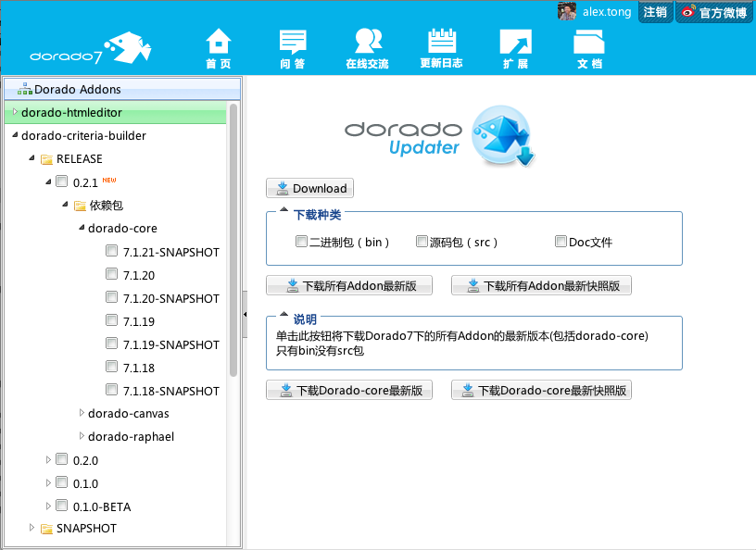The width and height of the screenshot is (756, 550).
Task: Click the extensions arrow icon
Action: pos(515,43)
